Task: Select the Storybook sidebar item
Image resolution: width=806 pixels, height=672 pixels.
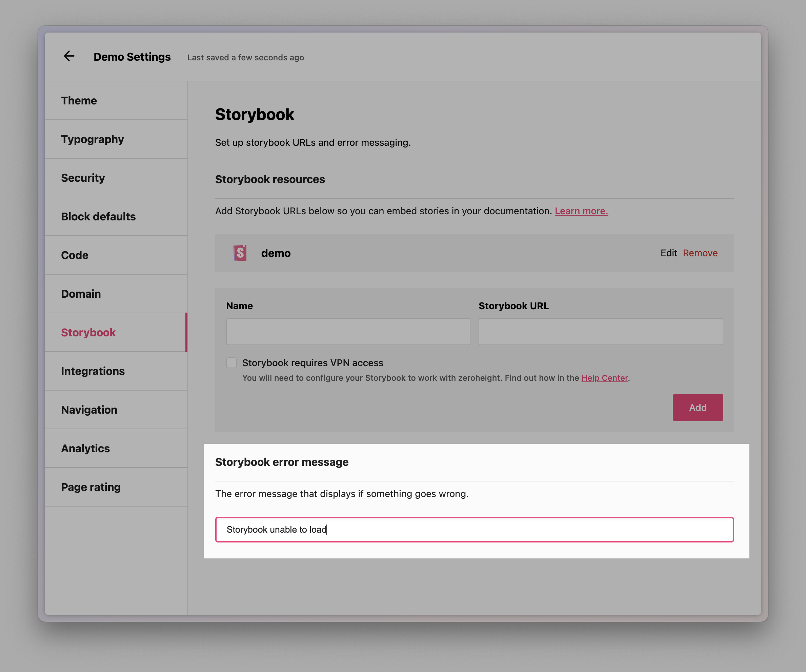Action: (x=116, y=333)
